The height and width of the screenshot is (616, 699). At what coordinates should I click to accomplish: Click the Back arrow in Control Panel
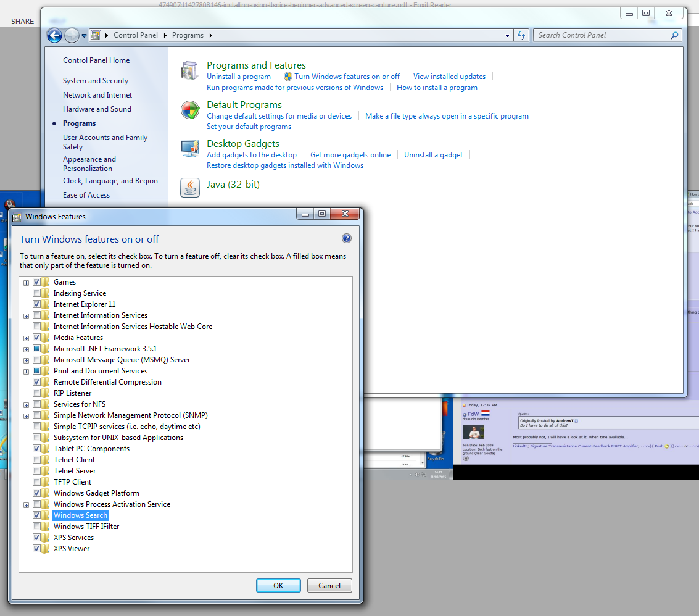[54, 35]
